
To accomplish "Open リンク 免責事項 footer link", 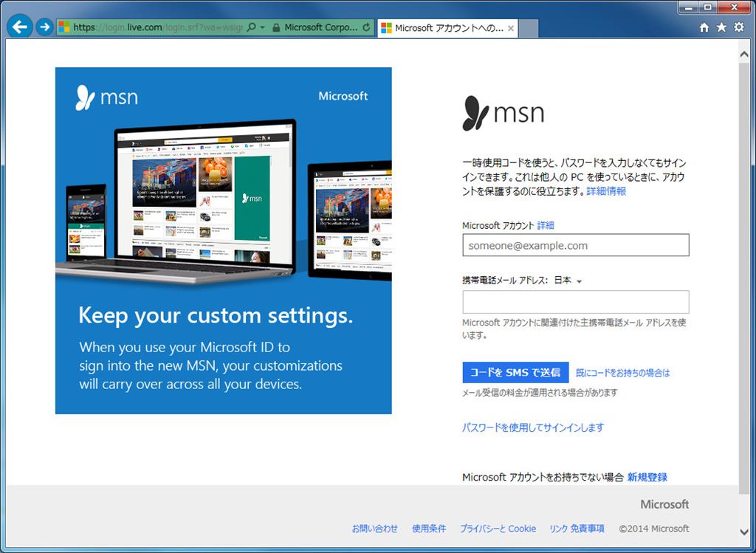I will pos(577,529).
